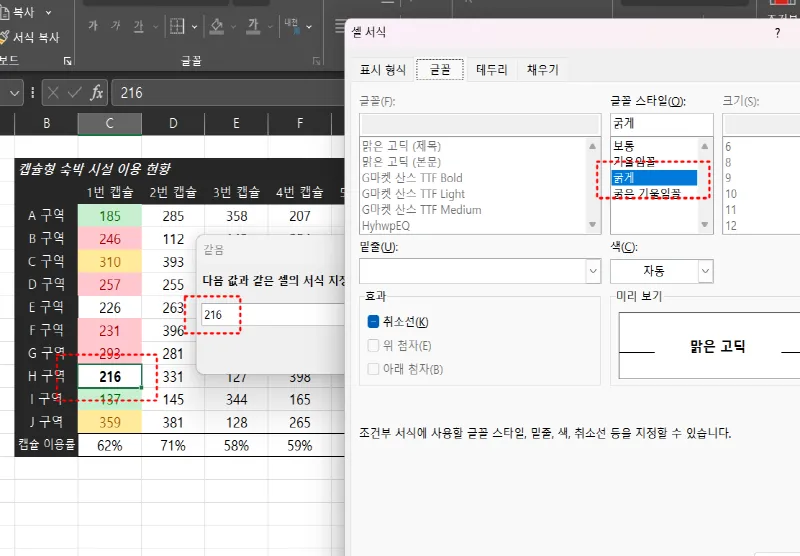Expand the phonetic guide dropdown arrow
Viewport: 800px width, 556px height.
(x=309, y=27)
